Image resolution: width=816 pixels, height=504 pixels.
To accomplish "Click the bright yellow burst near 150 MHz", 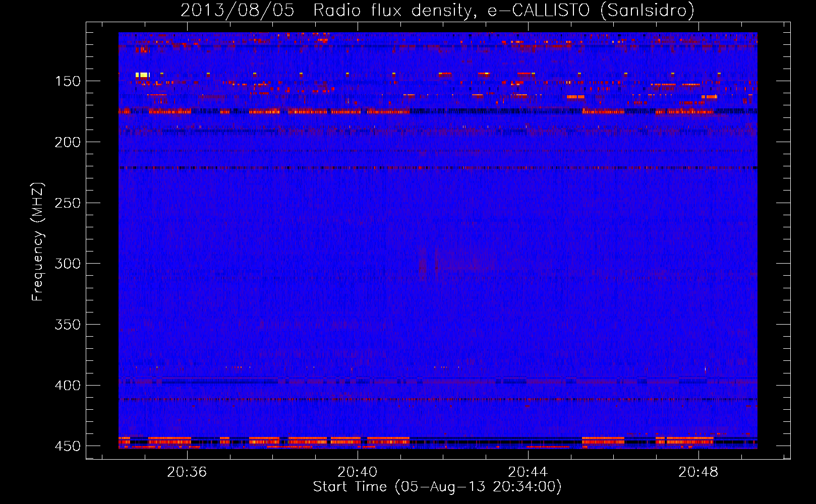I will [142, 75].
